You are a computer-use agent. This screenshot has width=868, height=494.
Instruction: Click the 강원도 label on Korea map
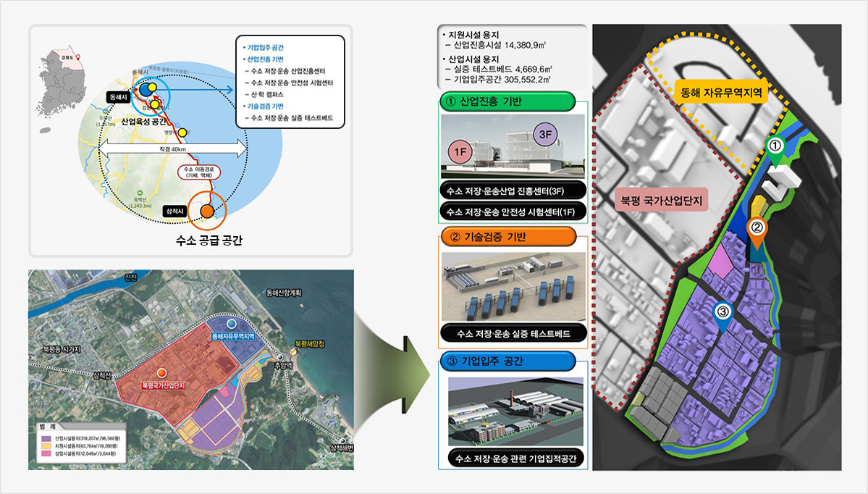tap(68, 57)
